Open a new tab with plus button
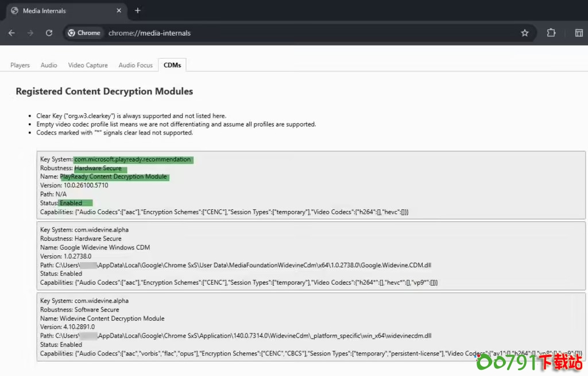Image resolution: width=588 pixels, height=376 pixels. 138,10
